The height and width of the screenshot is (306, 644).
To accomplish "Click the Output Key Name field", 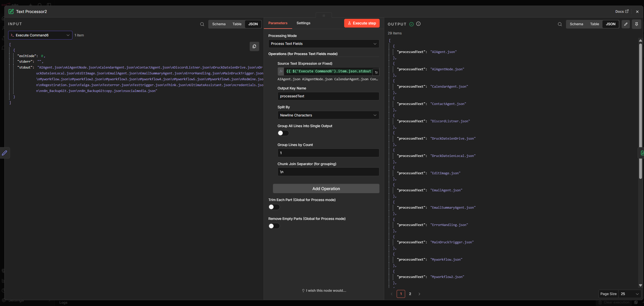I will [x=328, y=96].
